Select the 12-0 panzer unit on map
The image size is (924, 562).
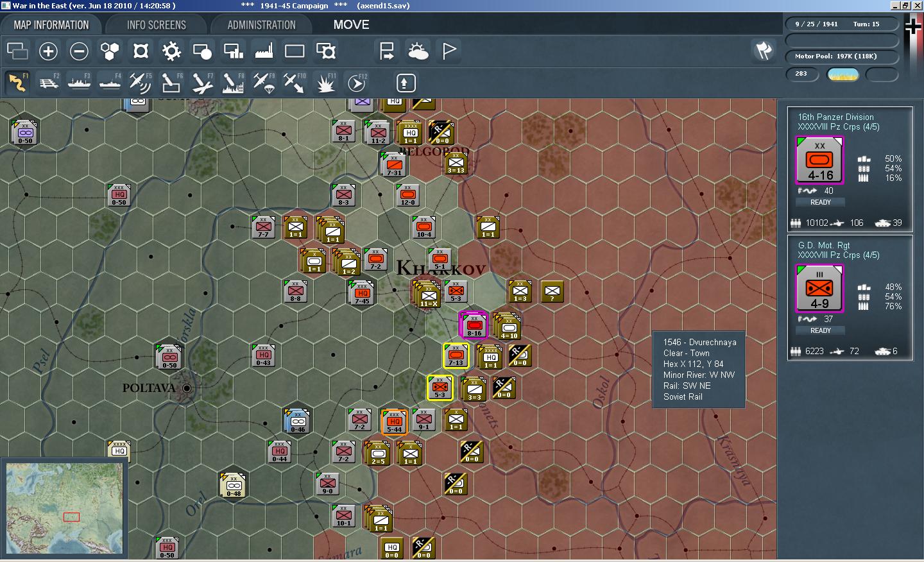(408, 195)
